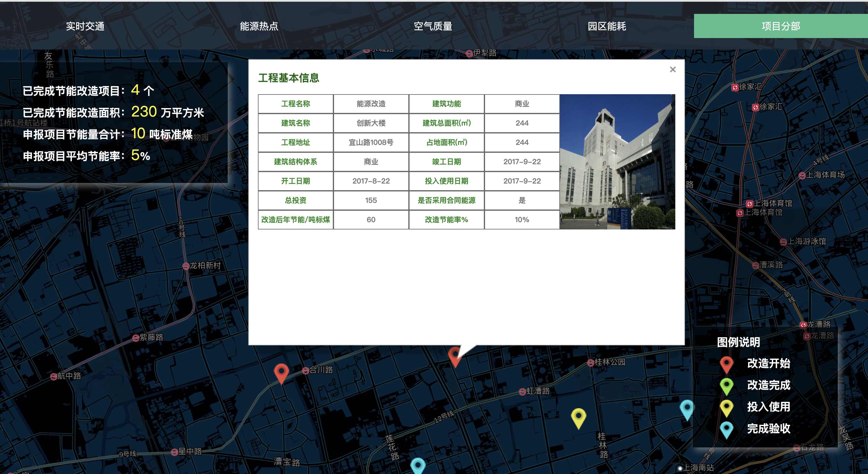Click the yellow map marker near 桂林路
This screenshot has width=868, height=474.
coord(578,417)
